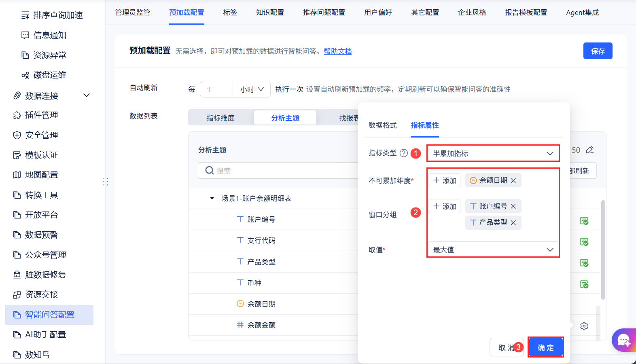636x364 pixels.
Task: Remove the 产品类型 window group tag
Action: pos(513,222)
